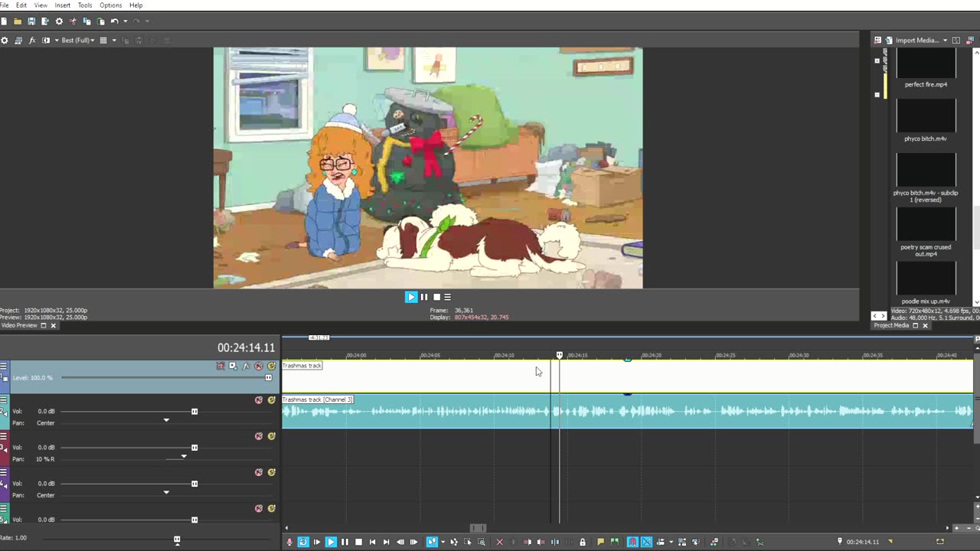This screenshot has height=551, width=980.
Task: Stop playback in the timeline transport
Action: (358, 542)
